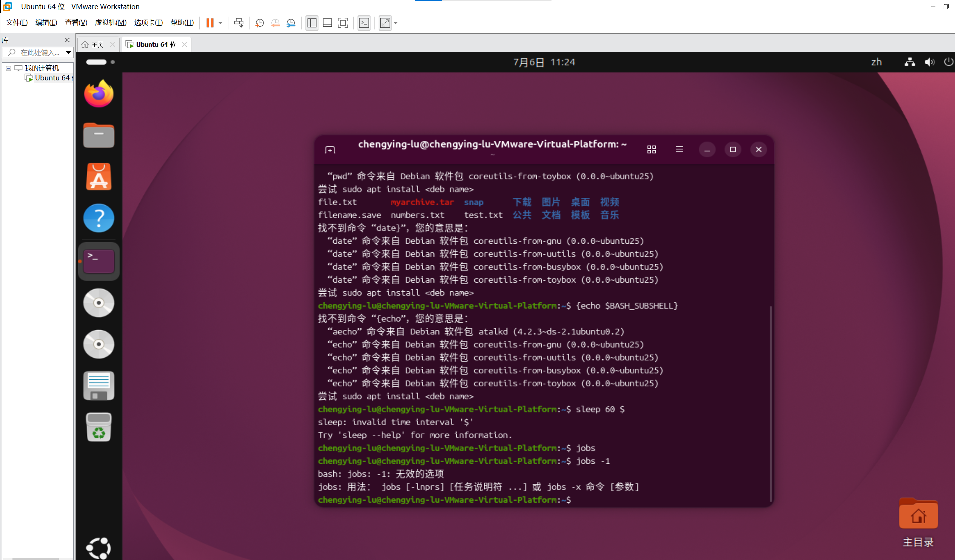Open the Files manager from the dock

(99, 135)
